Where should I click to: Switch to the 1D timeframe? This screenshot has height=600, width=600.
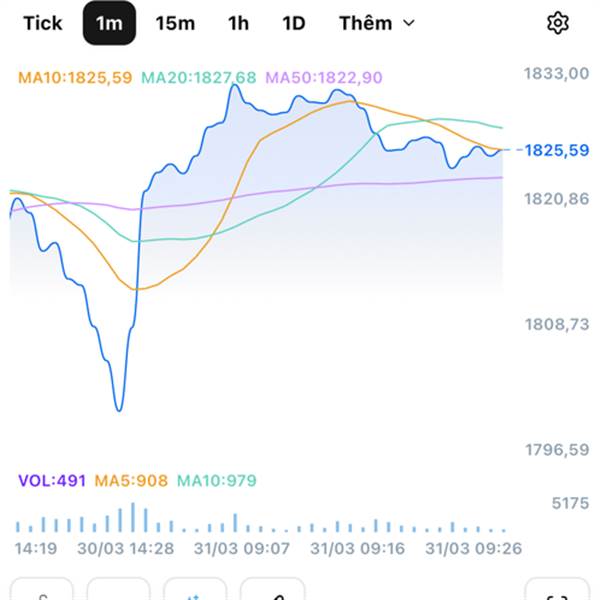[x=293, y=23]
